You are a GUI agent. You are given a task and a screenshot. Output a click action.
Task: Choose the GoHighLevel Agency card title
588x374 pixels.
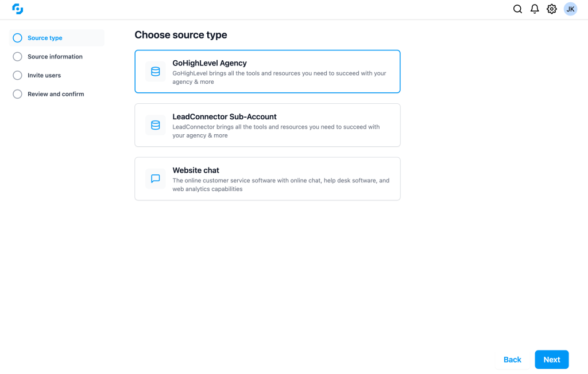tap(210, 63)
